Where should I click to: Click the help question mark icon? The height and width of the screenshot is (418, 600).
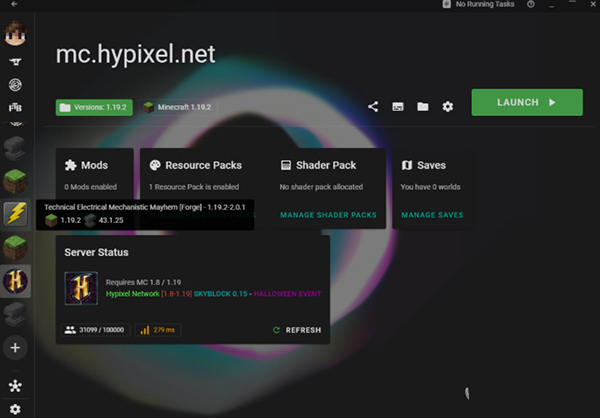click(530, 5)
